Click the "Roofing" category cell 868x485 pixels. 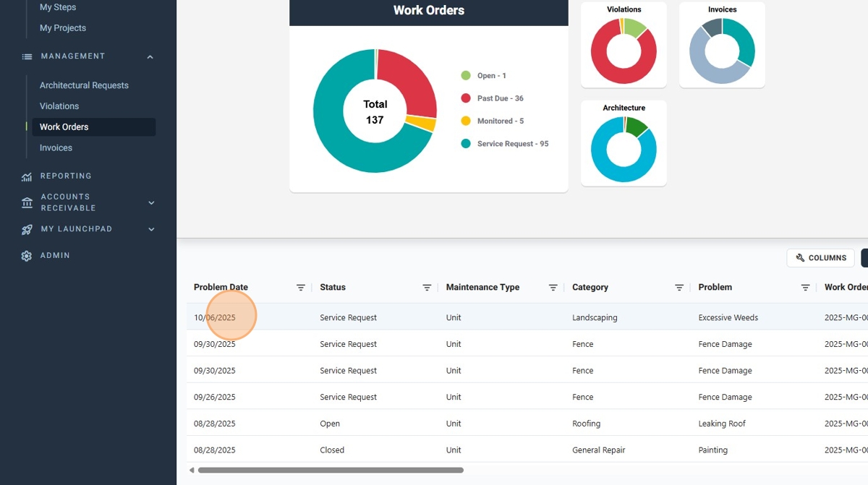tap(587, 424)
